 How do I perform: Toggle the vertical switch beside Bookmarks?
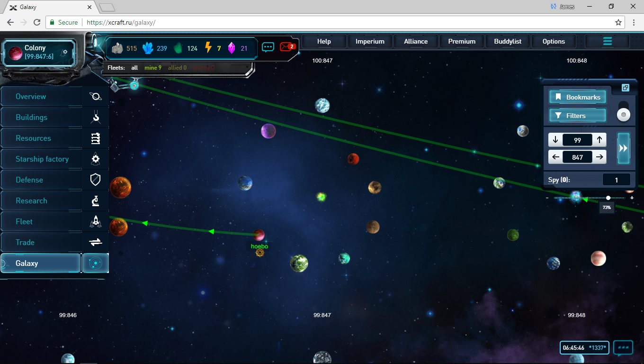(624, 111)
